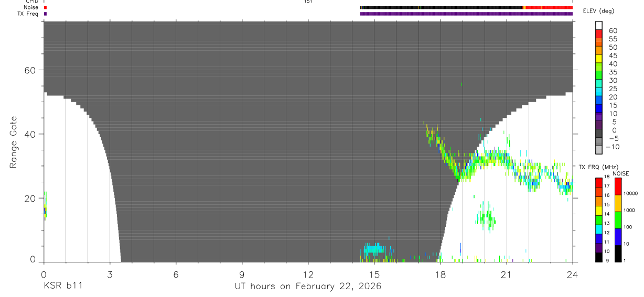Viewport: 644px width, 297px height.
Task: Click the small echo patch at 0 UT
Action: pyautogui.click(x=45, y=206)
